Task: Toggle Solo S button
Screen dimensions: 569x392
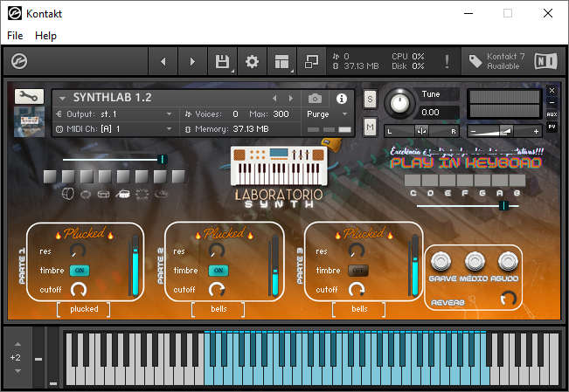Action: [x=370, y=99]
